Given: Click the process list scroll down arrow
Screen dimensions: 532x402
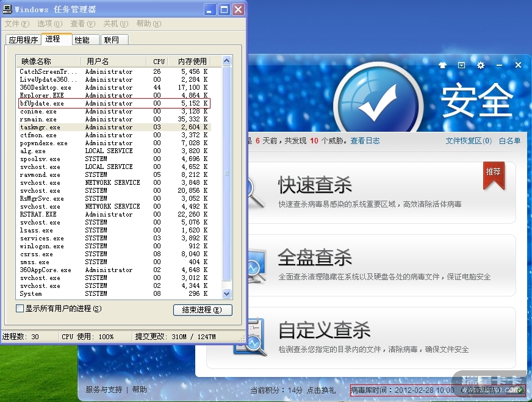Looking at the screenshot, I should (x=226, y=294).
